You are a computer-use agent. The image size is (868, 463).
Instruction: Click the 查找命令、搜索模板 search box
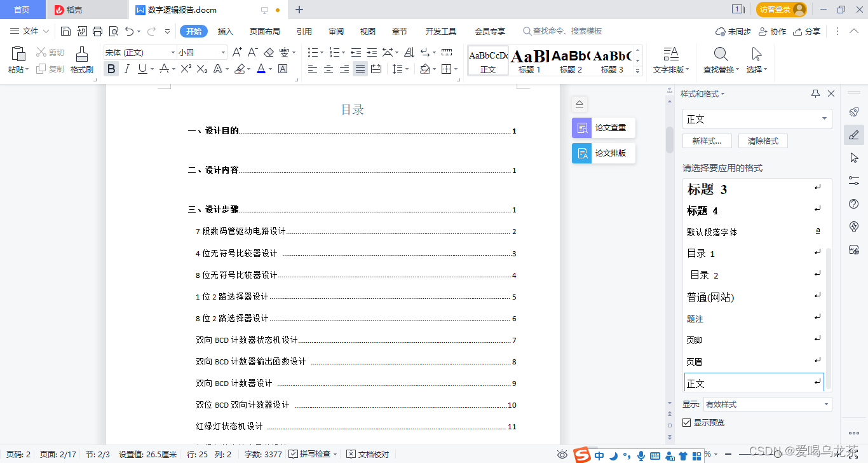[x=562, y=31]
